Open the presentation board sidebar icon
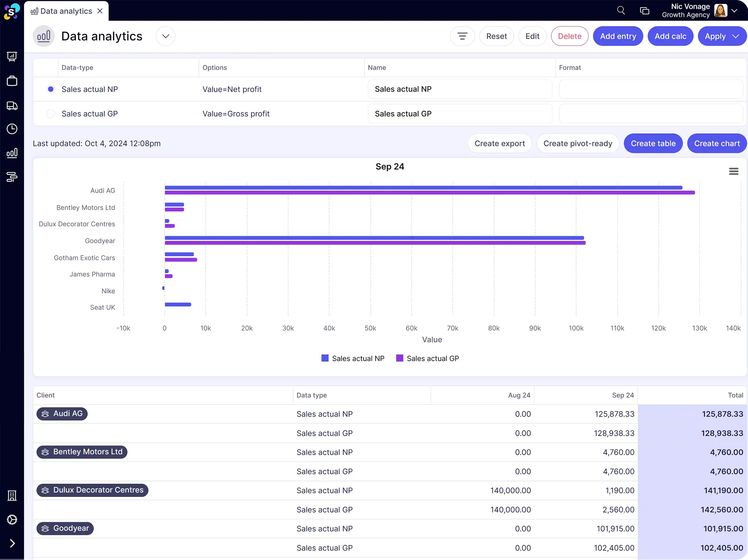748x560 pixels. point(12,57)
